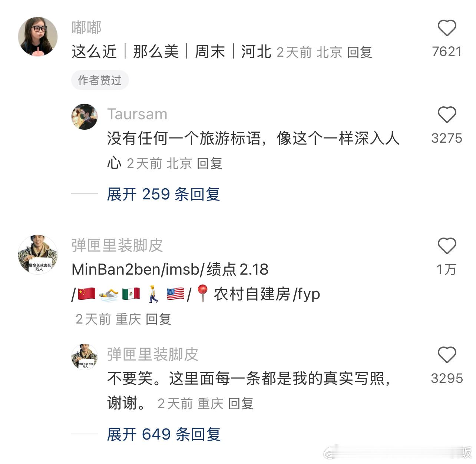
Task: Reply to the 不要笑 comment via 回复
Action: [241, 404]
